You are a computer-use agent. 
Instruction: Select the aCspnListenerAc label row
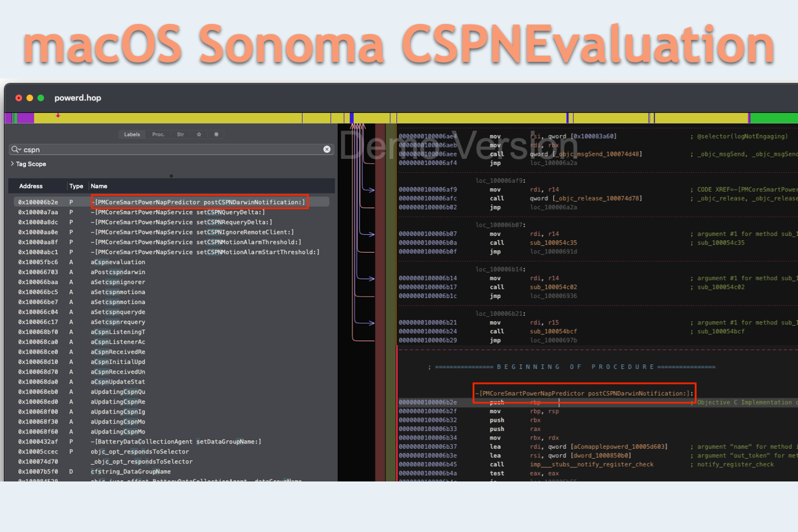(172, 342)
